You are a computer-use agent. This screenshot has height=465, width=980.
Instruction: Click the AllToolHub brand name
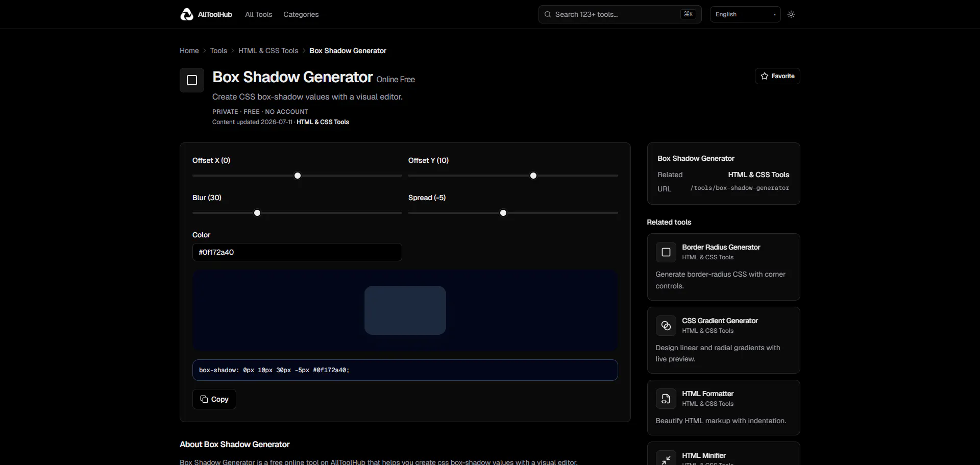(x=215, y=14)
